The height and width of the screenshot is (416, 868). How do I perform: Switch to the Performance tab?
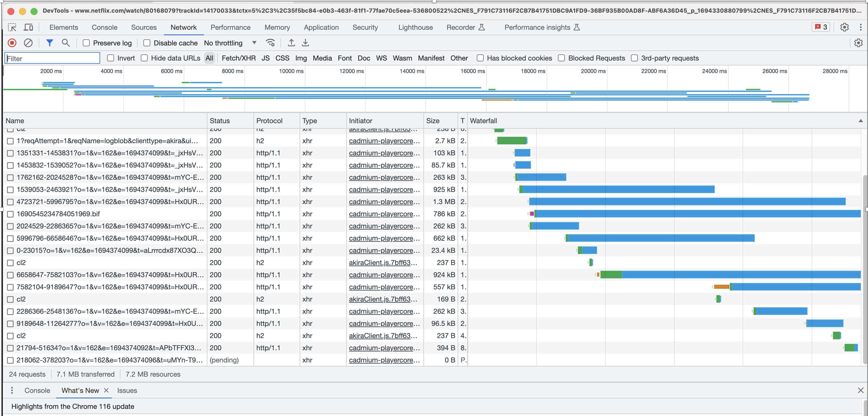pos(231,27)
